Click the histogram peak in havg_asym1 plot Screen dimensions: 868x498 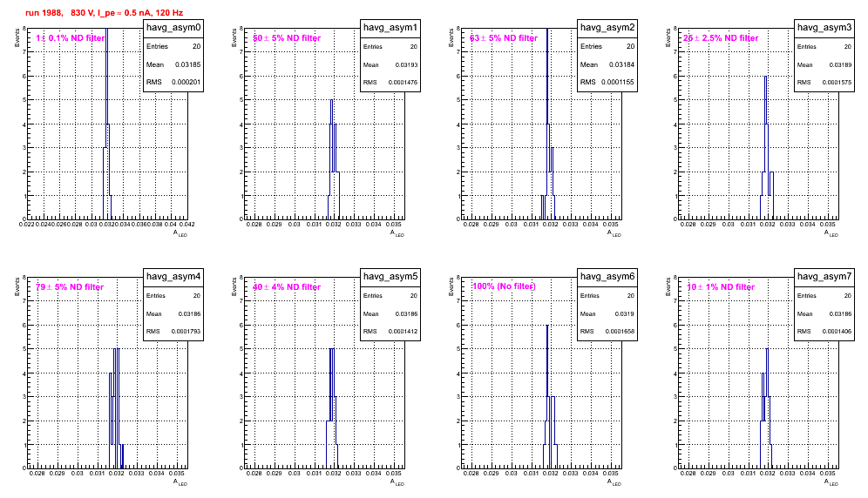[331, 100]
